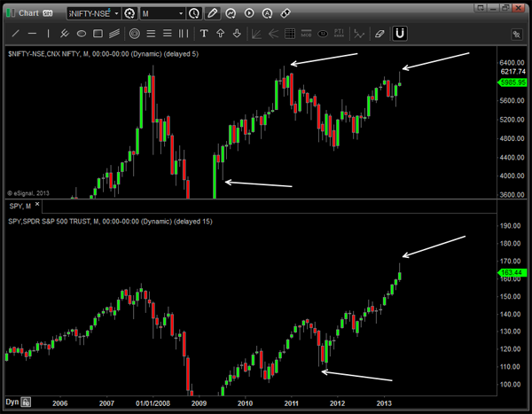Screen dimensions: 532x414
Task: Click the 3600.00 NIFTY axis label
Action: click(x=512, y=195)
